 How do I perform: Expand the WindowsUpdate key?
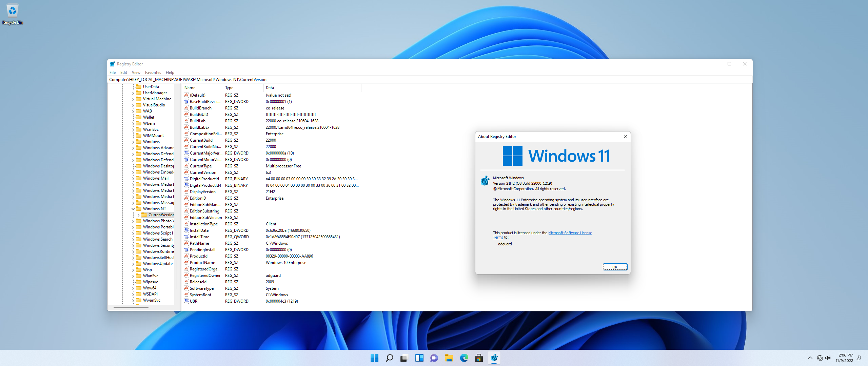[x=133, y=264]
